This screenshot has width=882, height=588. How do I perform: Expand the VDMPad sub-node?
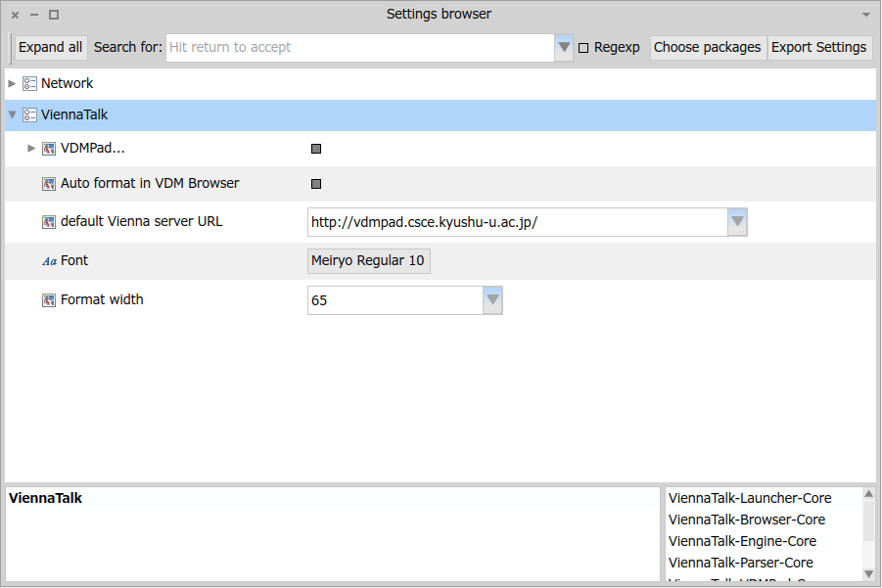pyautogui.click(x=31, y=149)
